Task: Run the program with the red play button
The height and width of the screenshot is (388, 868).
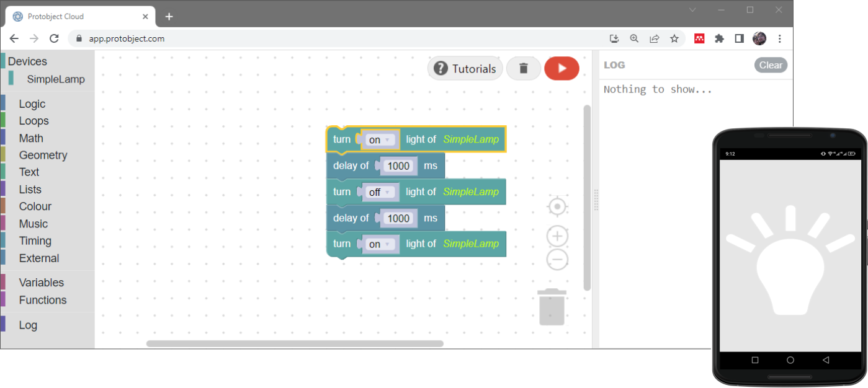Action: click(x=562, y=68)
